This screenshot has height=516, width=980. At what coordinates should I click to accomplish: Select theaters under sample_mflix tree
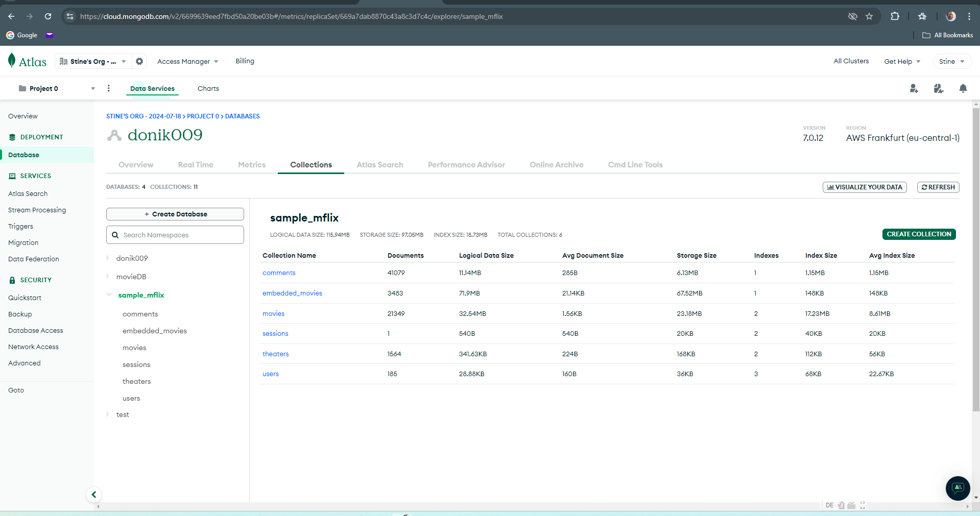tap(136, 381)
